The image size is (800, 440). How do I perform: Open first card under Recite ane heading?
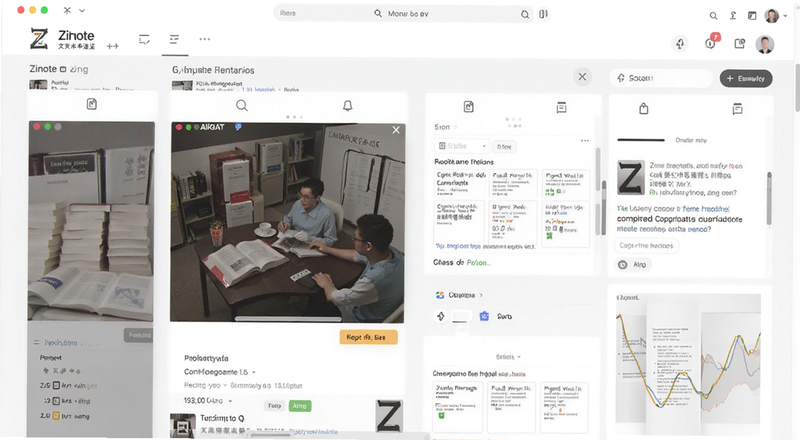click(x=460, y=184)
